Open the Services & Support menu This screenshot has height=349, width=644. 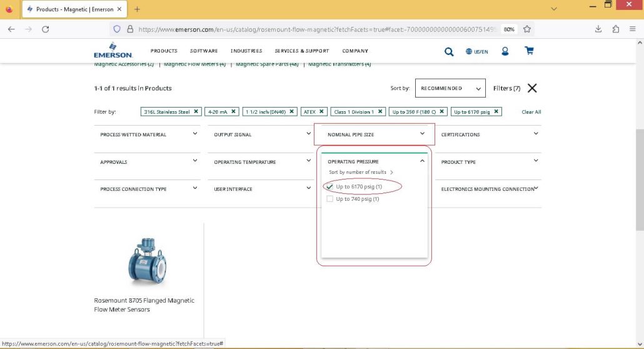pos(302,51)
